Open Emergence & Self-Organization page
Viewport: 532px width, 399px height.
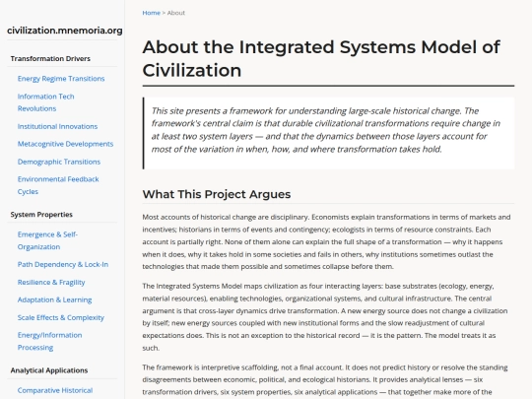(47, 240)
